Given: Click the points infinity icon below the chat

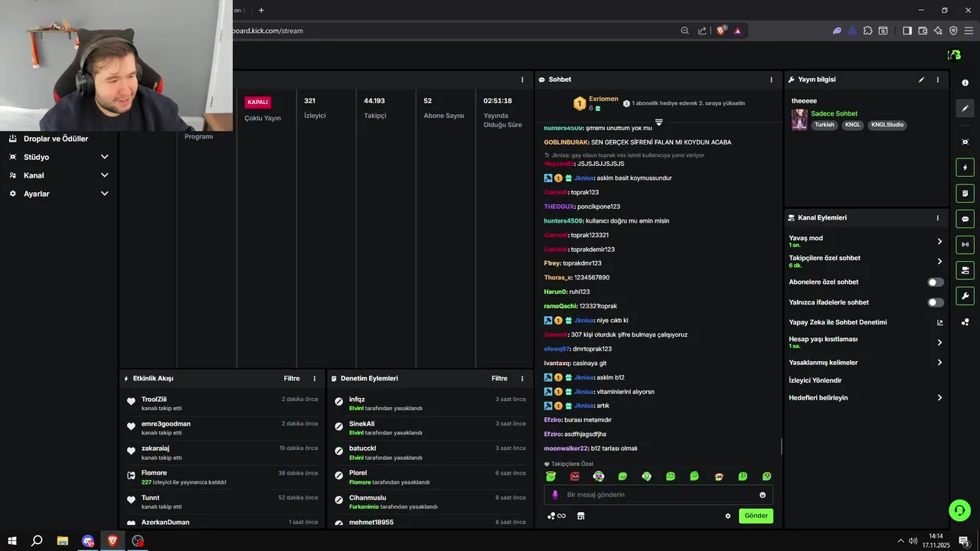Looking at the screenshot, I should tap(557, 516).
